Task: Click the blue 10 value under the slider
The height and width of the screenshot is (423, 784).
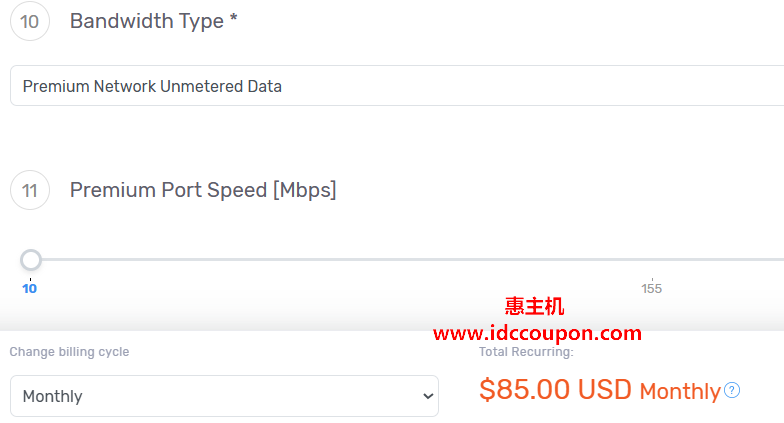Action: tap(30, 289)
